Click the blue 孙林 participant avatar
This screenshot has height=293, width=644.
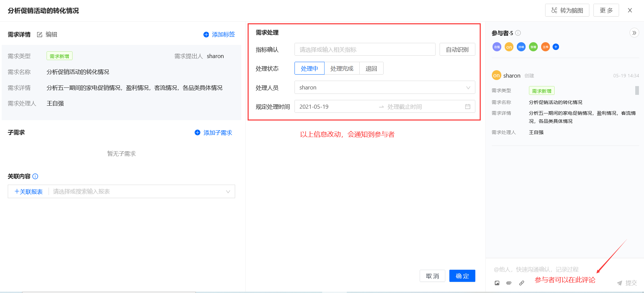(521, 47)
